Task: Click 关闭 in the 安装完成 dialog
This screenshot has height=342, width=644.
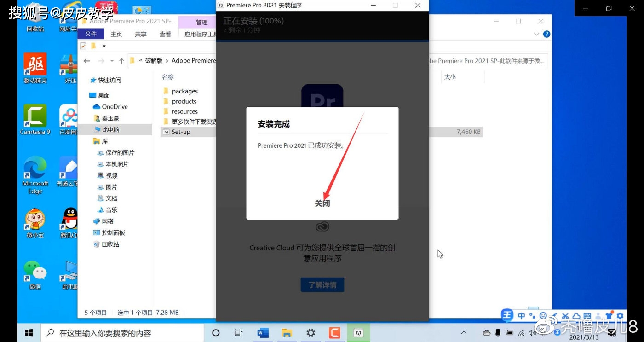Action: [x=322, y=203]
